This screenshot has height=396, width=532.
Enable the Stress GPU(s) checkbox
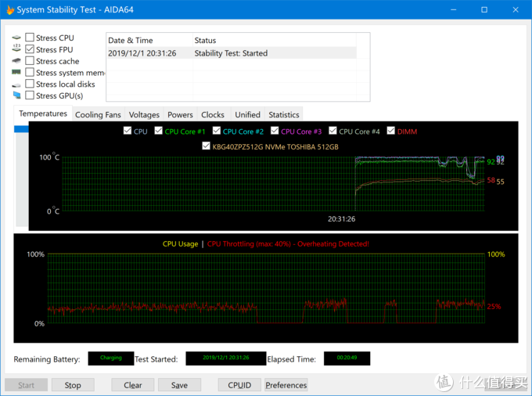click(x=30, y=95)
